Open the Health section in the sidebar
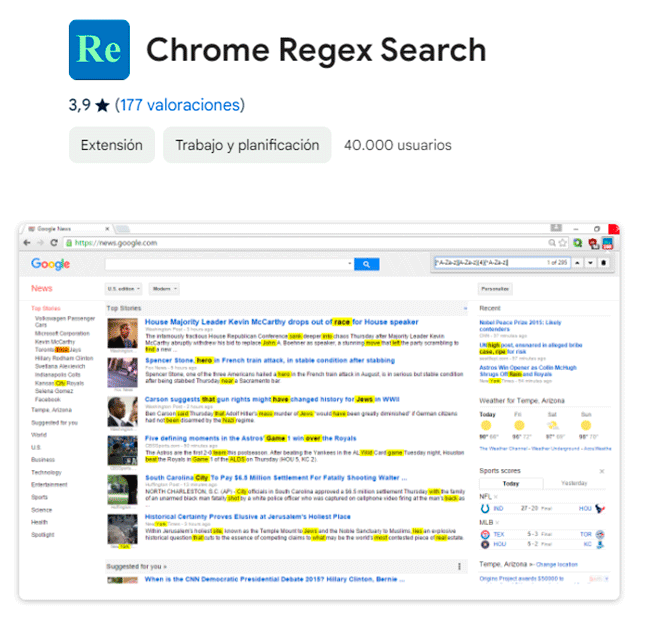This screenshot has width=650, height=620. coord(39,522)
